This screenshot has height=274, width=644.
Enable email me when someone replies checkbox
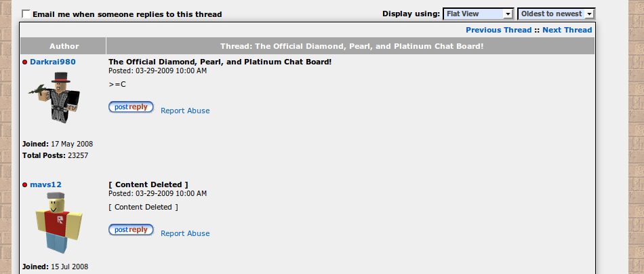tap(26, 14)
